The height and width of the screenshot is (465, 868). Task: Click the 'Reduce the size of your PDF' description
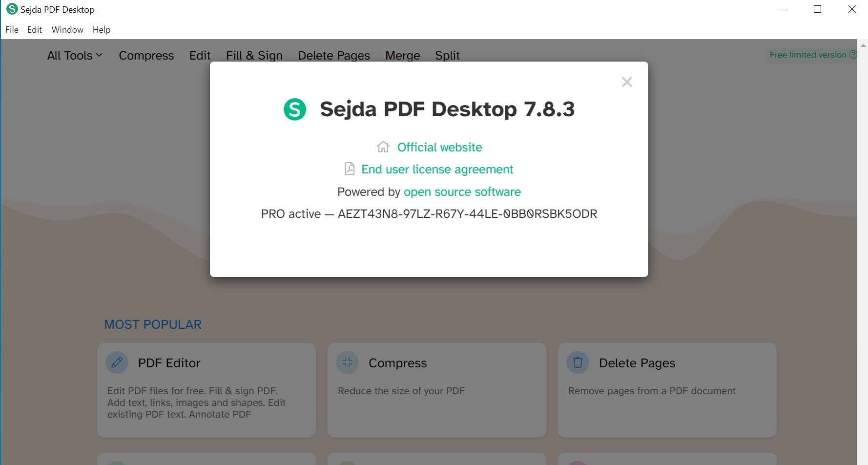401,391
